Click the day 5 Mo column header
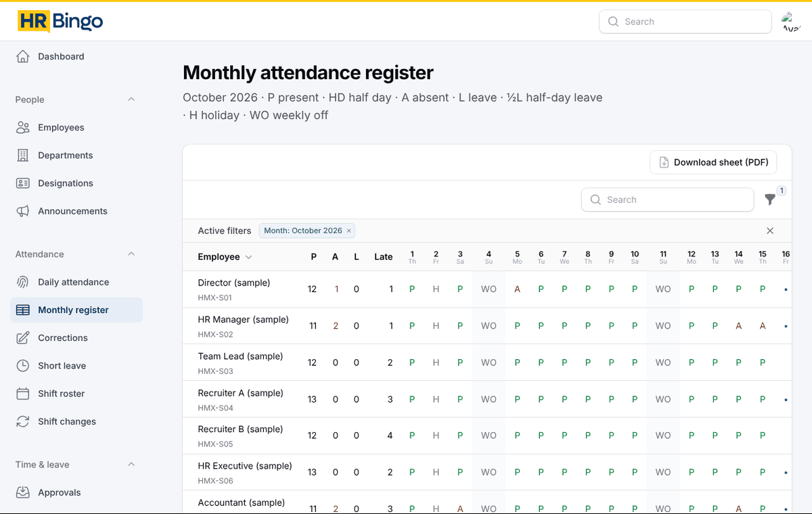The image size is (812, 514). pyautogui.click(x=517, y=257)
